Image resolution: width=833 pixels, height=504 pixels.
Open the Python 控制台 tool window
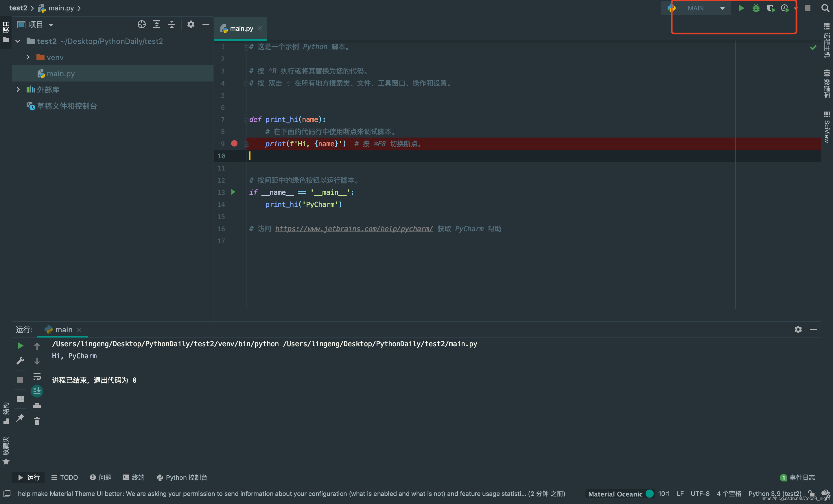click(182, 477)
